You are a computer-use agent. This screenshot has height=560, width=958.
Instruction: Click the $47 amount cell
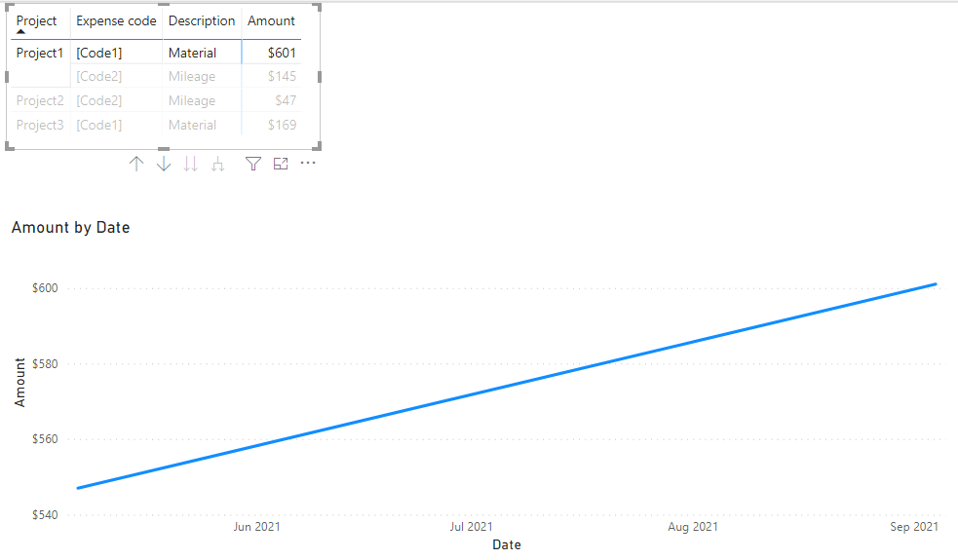click(x=286, y=100)
